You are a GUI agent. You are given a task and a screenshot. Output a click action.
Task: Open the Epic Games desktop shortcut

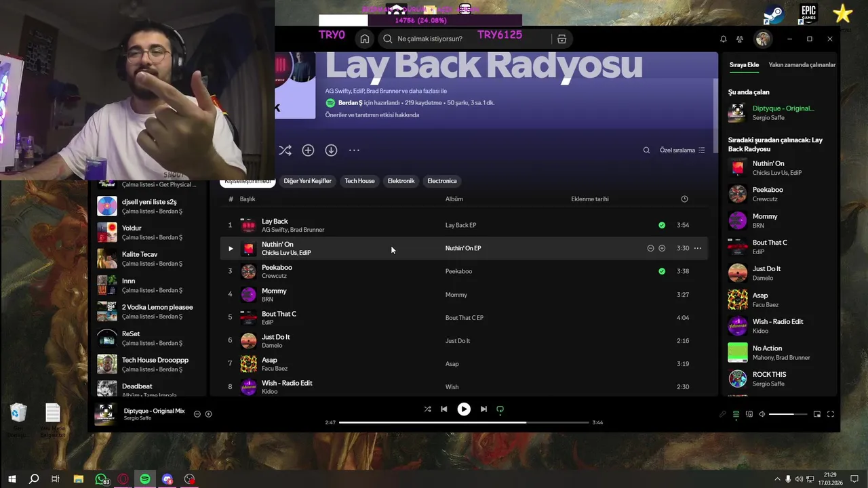[808, 15]
